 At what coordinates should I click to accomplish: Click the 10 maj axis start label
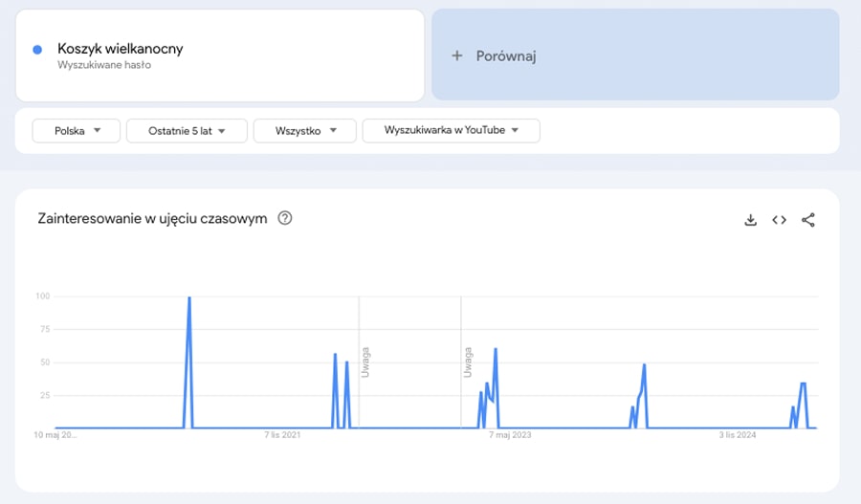coord(55,435)
